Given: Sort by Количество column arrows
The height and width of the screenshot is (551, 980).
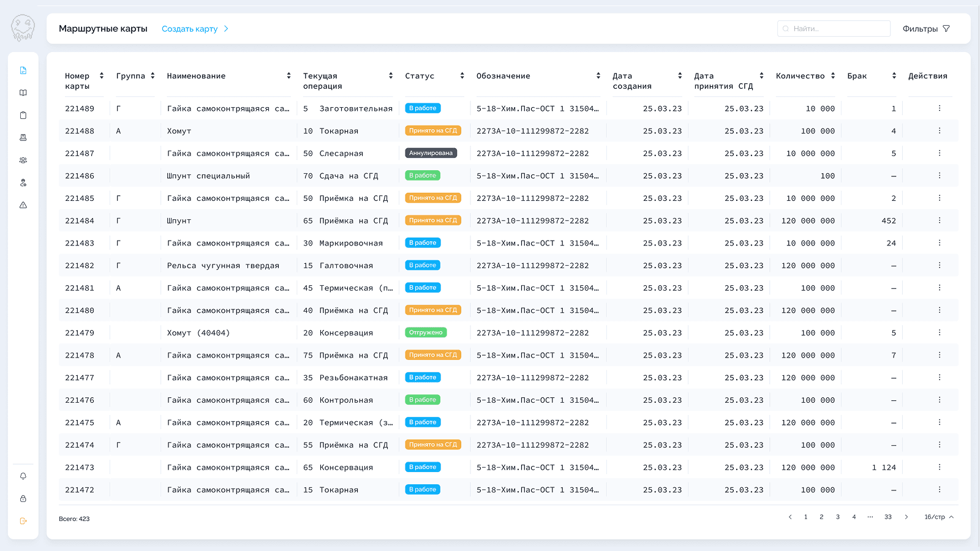Looking at the screenshot, I should pos(832,76).
